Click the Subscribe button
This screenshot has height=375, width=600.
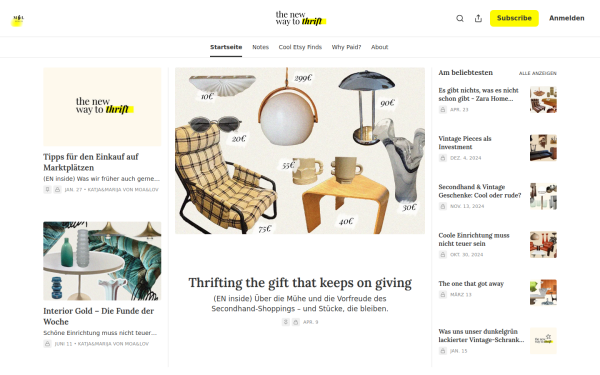(x=514, y=18)
